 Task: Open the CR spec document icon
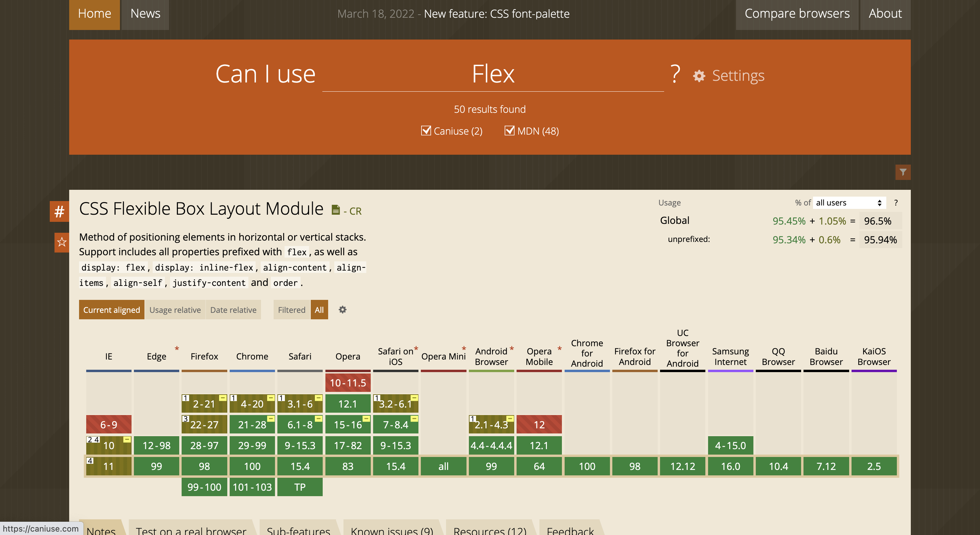tap(335, 210)
